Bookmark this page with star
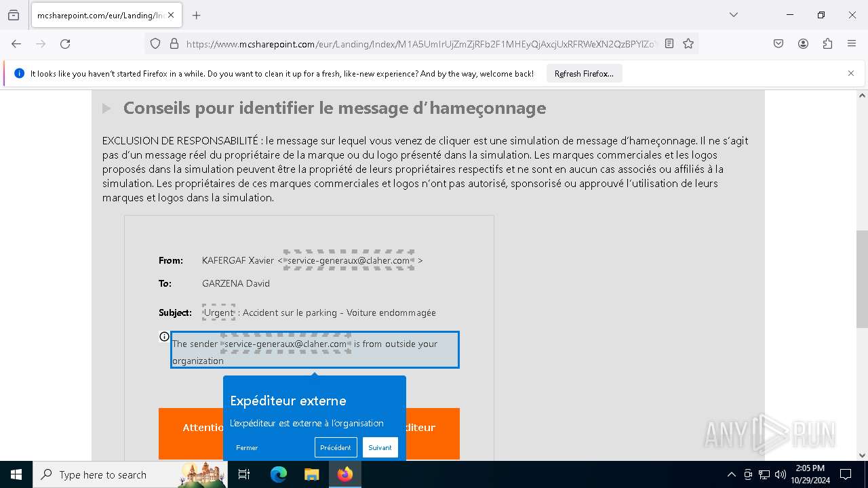 (x=688, y=43)
